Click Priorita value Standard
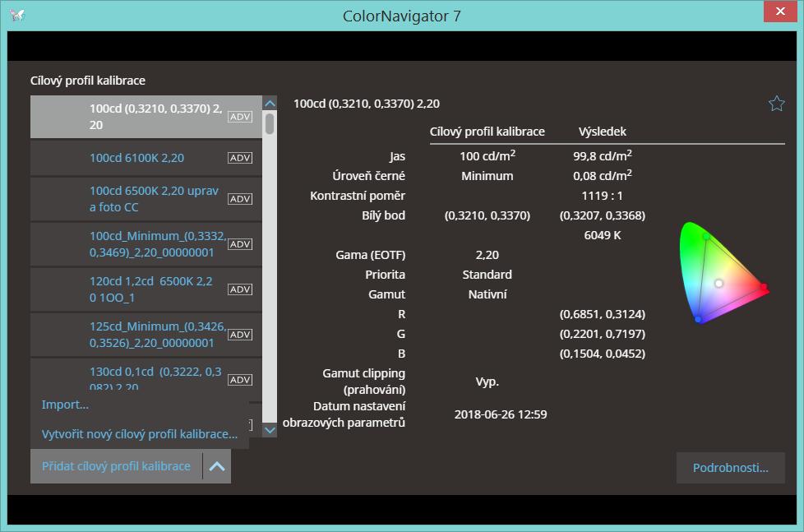This screenshot has width=804, height=532. pos(487,275)
